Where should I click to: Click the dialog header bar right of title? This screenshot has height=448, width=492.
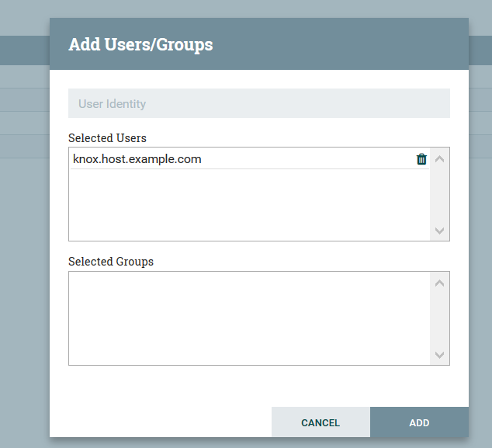pyautogui.click(x=349, y=44)
